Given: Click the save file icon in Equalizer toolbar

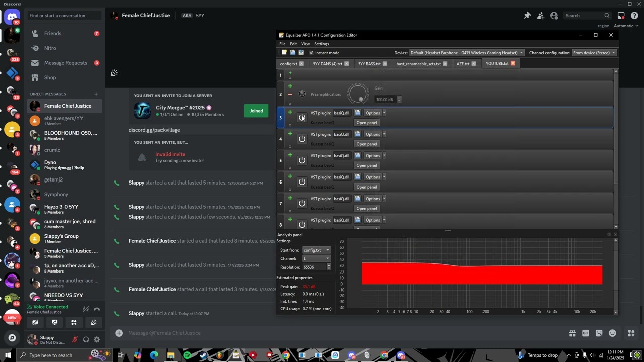Looking at the screenshot, I should [x=301, y=53].
